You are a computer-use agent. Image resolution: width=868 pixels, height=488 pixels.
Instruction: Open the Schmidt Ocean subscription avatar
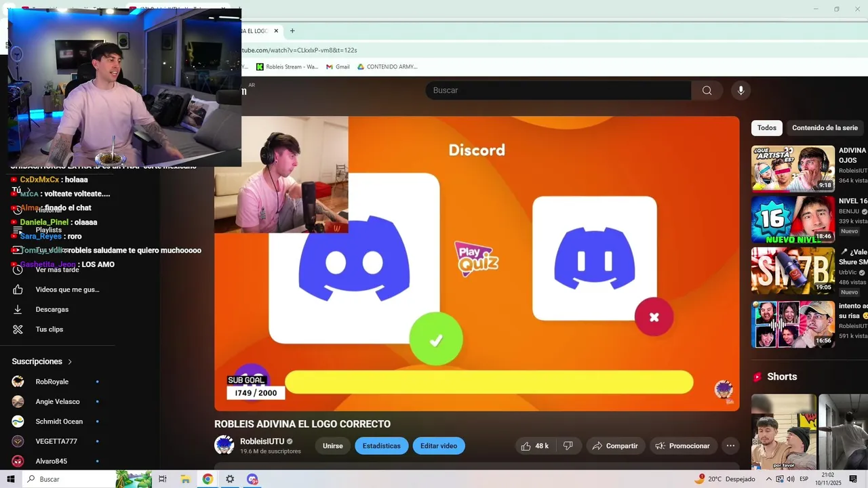coord(18,422)
